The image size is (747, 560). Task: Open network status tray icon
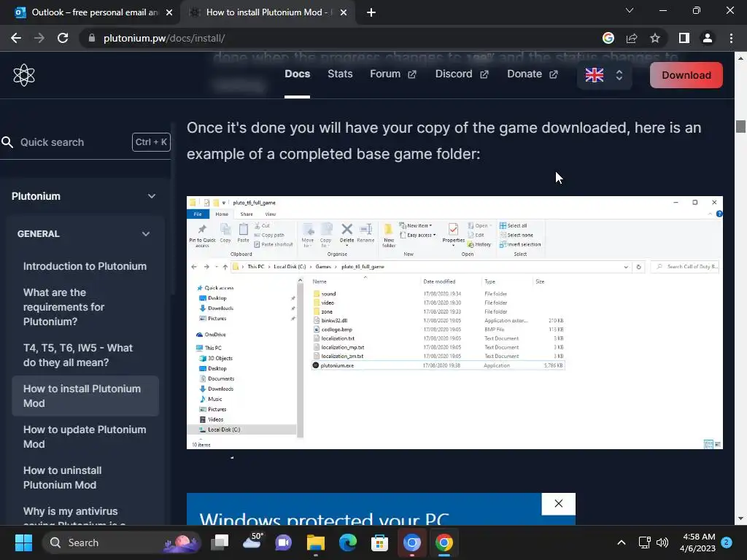(644, 542)
